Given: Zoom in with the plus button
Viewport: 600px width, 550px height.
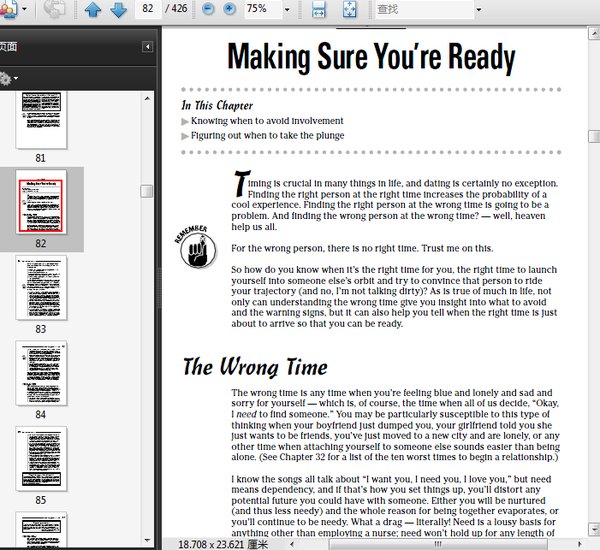Looking at the screenshot, I should coord(230,9).
